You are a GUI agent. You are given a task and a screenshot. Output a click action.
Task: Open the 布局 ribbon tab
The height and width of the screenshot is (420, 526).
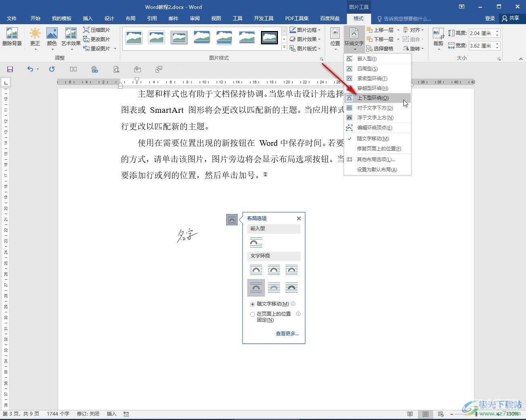(x=130, y=19)
